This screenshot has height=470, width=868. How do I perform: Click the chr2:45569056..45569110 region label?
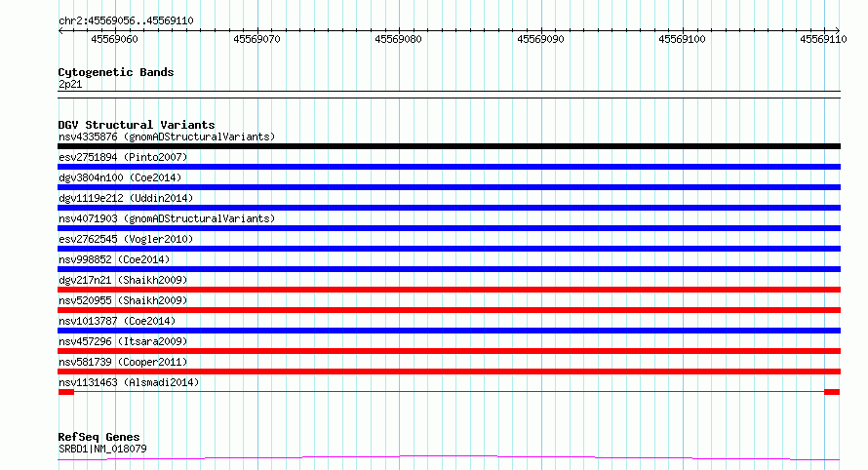click(x=126, y=21)
